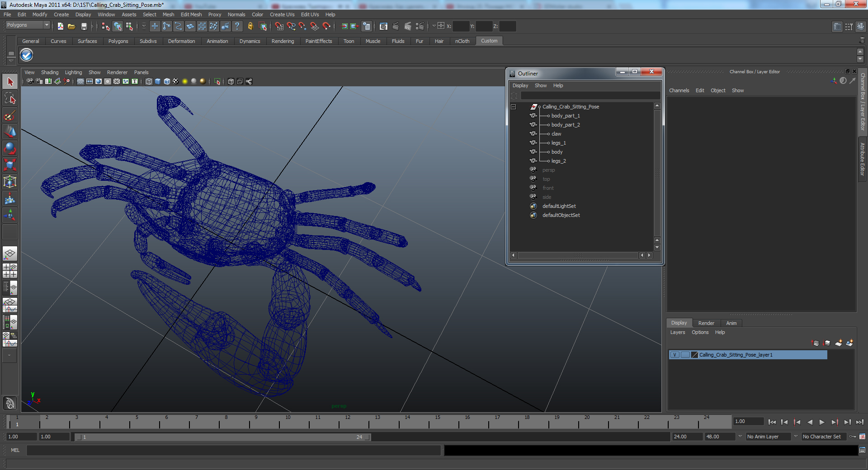This screenshot has width=868, height=470.
Task: Click the range slider bar handle
Action: click(x=222, y=437)
